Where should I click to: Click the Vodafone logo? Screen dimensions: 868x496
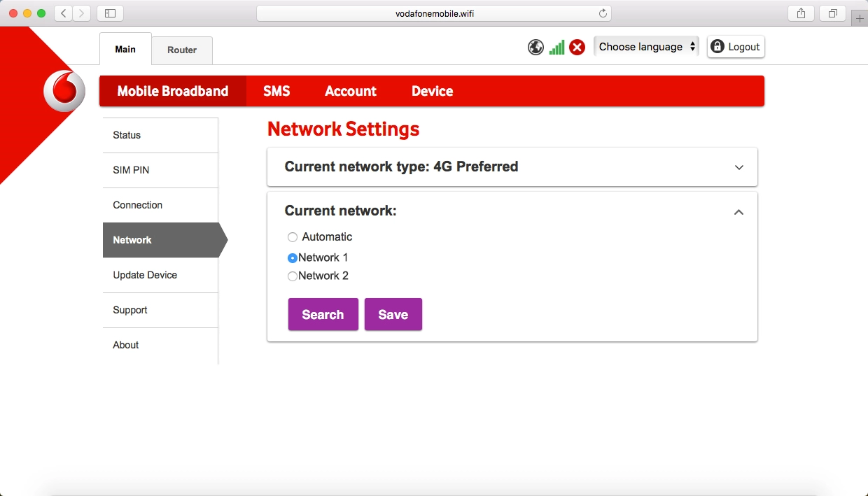(64, 92)
